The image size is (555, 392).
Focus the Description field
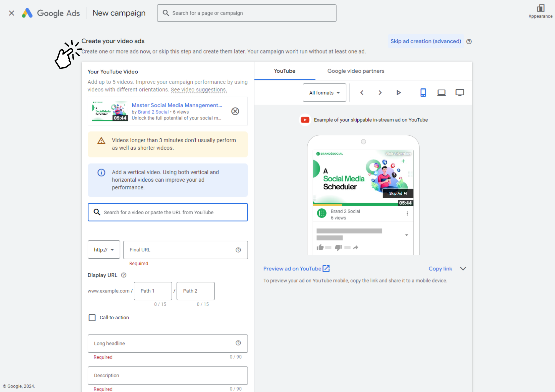(x=168, y=375)
